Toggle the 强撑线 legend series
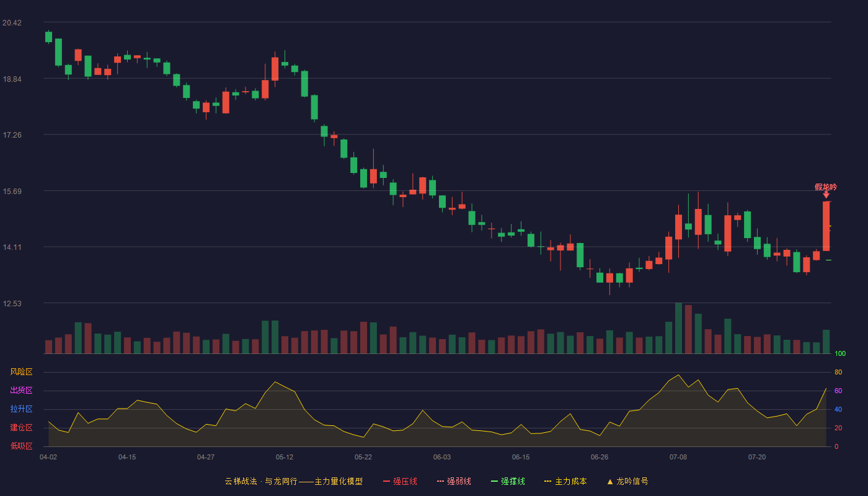 (x=508, y=481)
